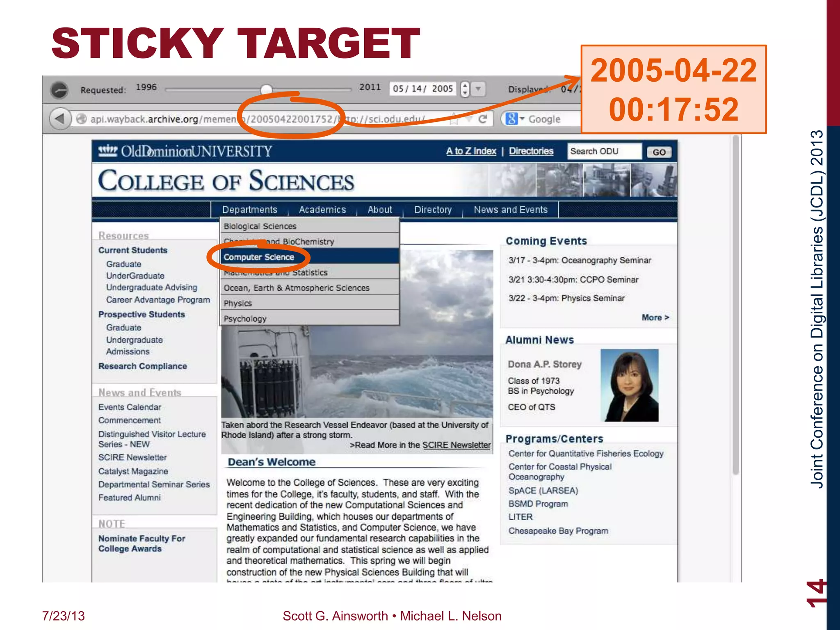Click the Dona A.P. Storey alumni photo

(x=630, y=385)
